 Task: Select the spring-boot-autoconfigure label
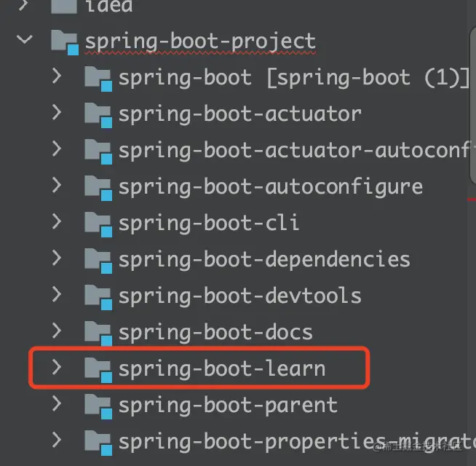click(271, 188)
